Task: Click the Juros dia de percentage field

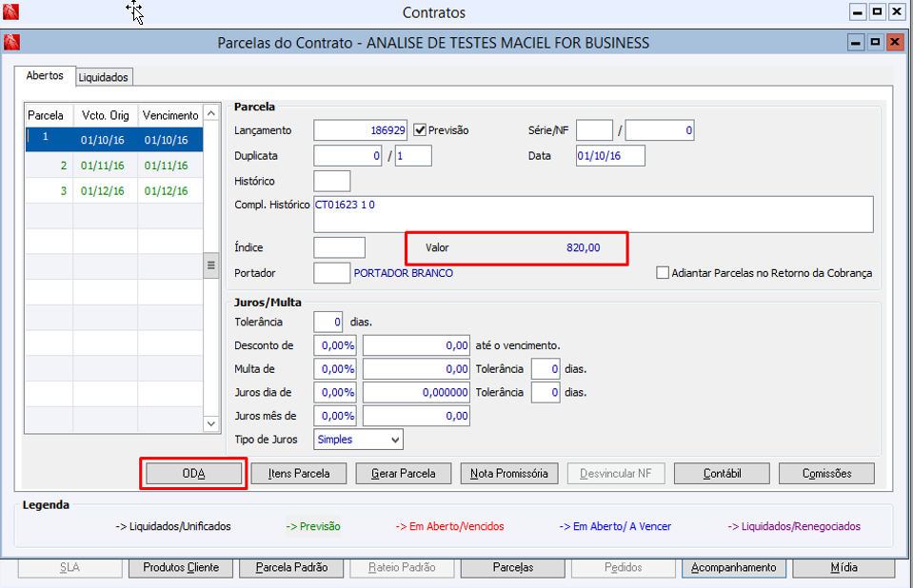Action: tap(335, 392)
